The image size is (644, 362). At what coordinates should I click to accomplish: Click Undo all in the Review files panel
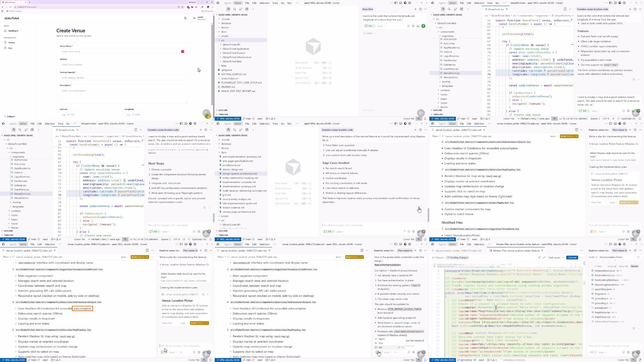tap(612, 266)
